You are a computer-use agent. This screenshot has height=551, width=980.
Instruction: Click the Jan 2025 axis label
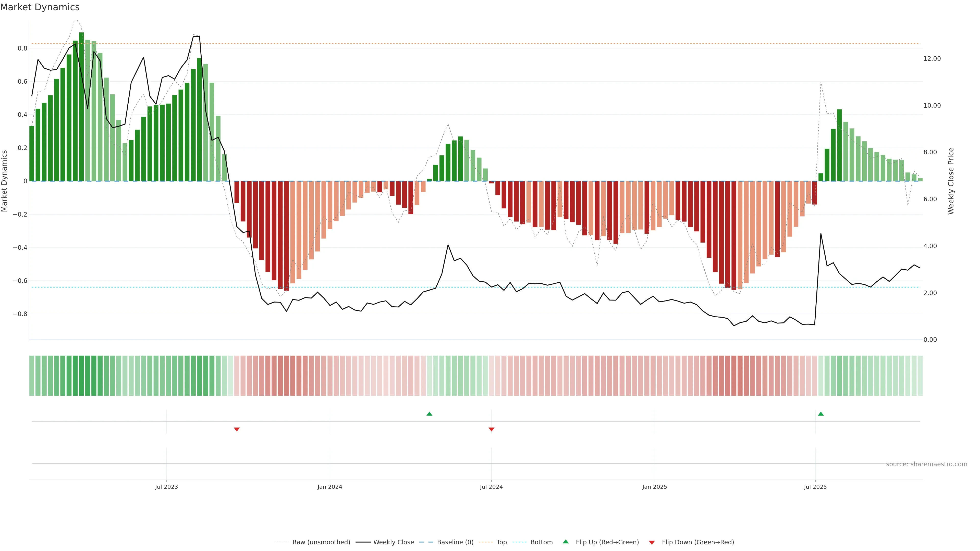coord(654,487)
